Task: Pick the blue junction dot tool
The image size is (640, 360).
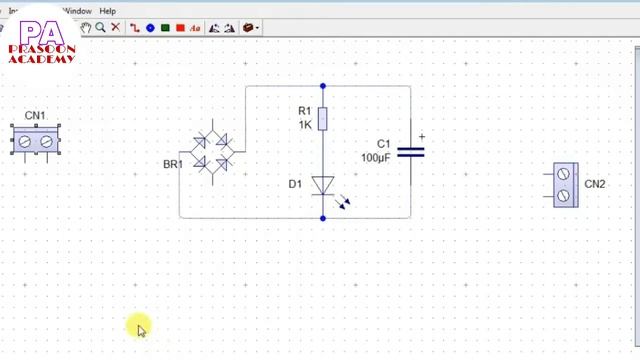Action: pyautogui.click(x=150, y=28)
